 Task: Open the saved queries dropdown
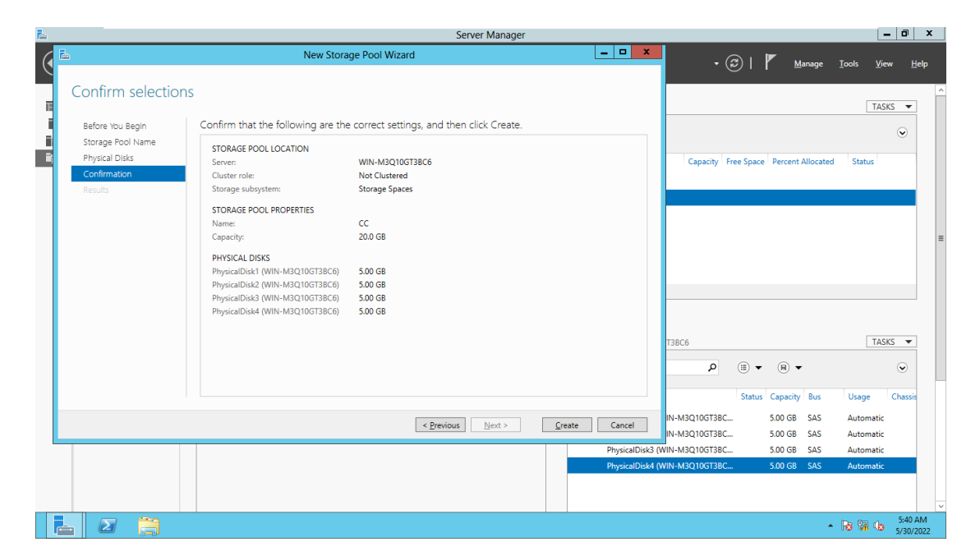(789, 368)
